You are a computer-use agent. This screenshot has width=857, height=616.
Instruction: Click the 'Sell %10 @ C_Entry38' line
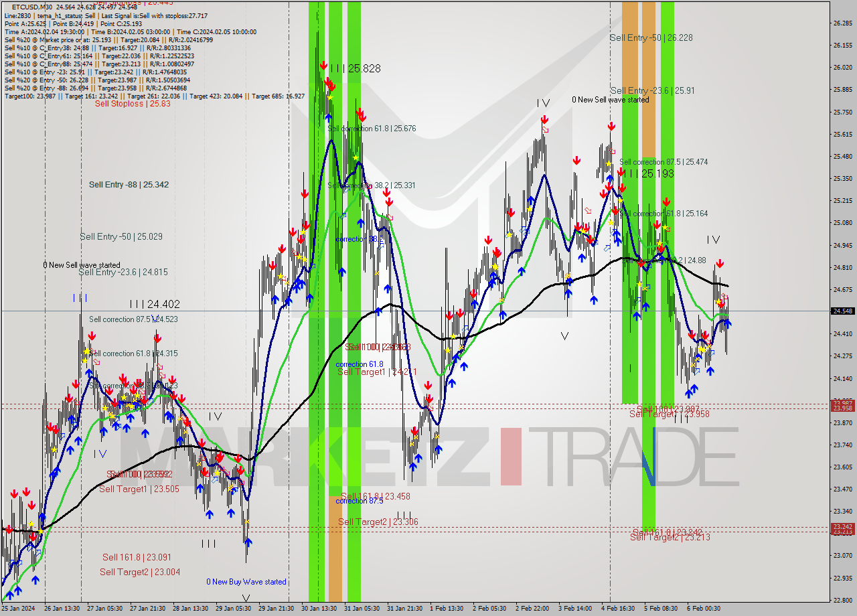point(97,48)
